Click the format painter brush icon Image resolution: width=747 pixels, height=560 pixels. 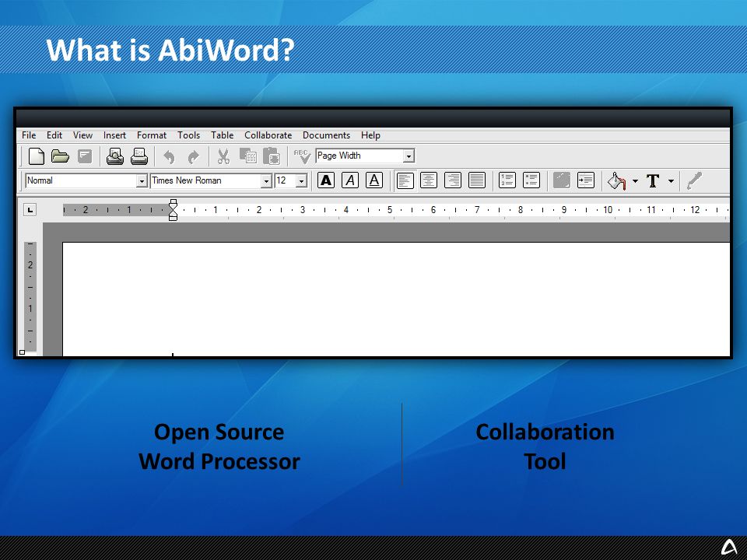[x=694, y=181]
